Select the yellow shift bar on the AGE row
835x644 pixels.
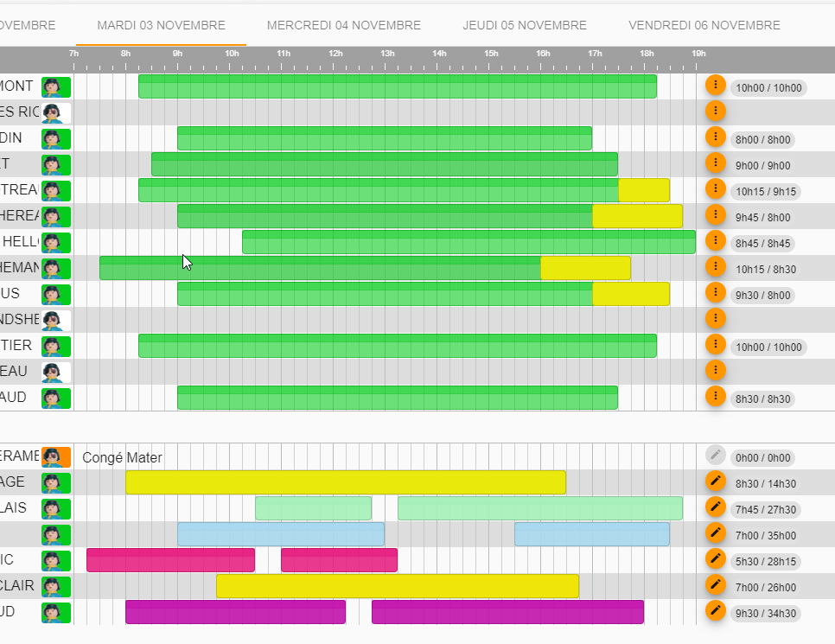coord(346,482)
